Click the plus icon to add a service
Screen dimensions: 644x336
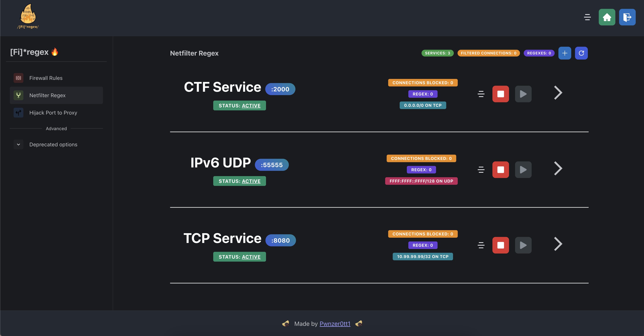coord(565,53)
